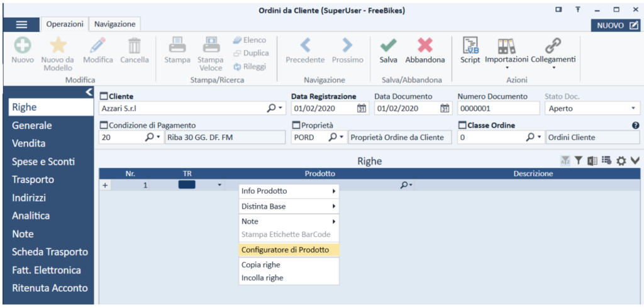The width and height of the screenshot is (644, 308).
Task: Toggle the Classe Ordine checkbox
Action: click(462, 125)
